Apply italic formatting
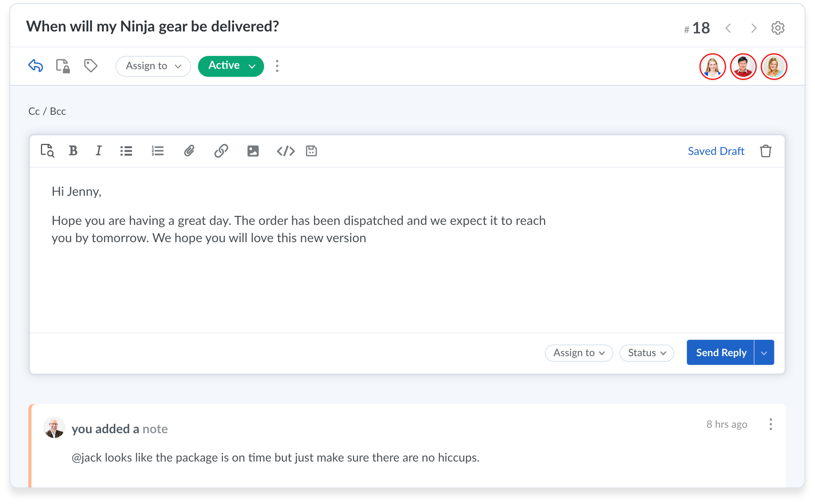This screenshot has width=815, height=504. coord(98,151)
